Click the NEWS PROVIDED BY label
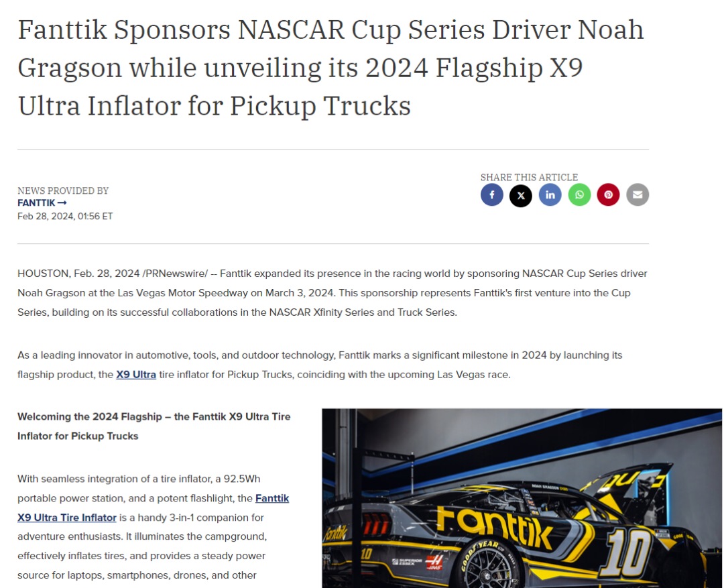Image resolution: width=724 pixels, height=588 pixels. point(63,191)
